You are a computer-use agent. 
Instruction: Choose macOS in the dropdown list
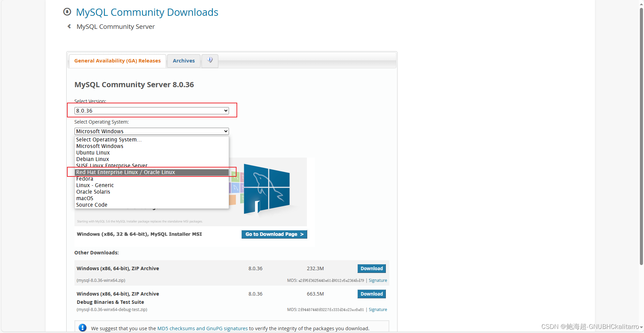[x=151, y=198]
